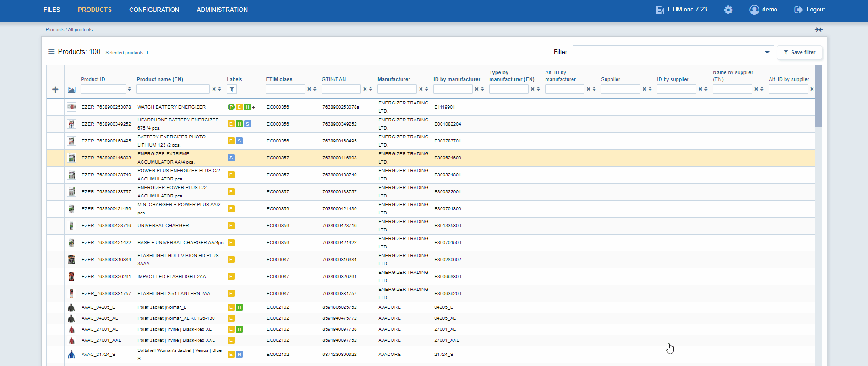Open the ADMINISTRATION menu
Image resolution: width=868 pixels, height=366 pixels.
click(x=222, y=10)
